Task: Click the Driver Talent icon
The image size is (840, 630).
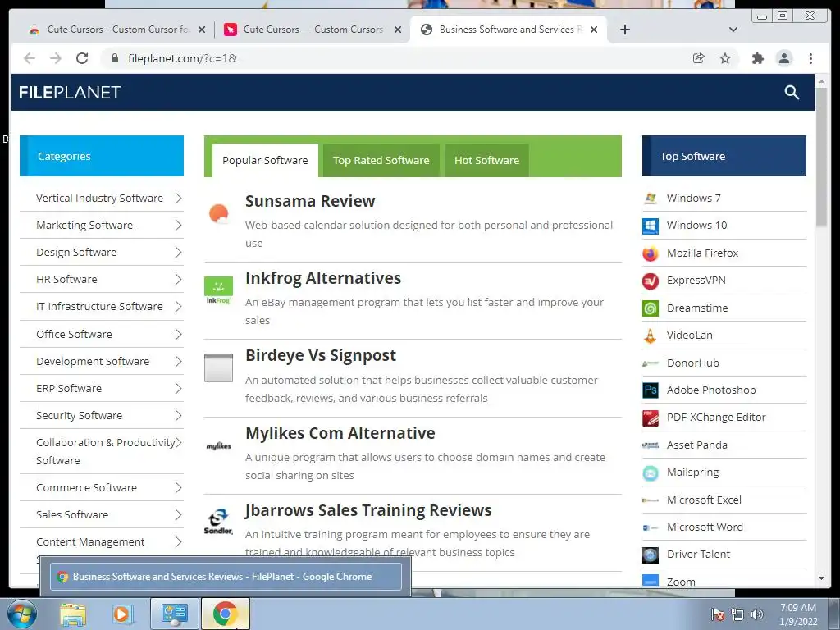Action: click(651, 555)
